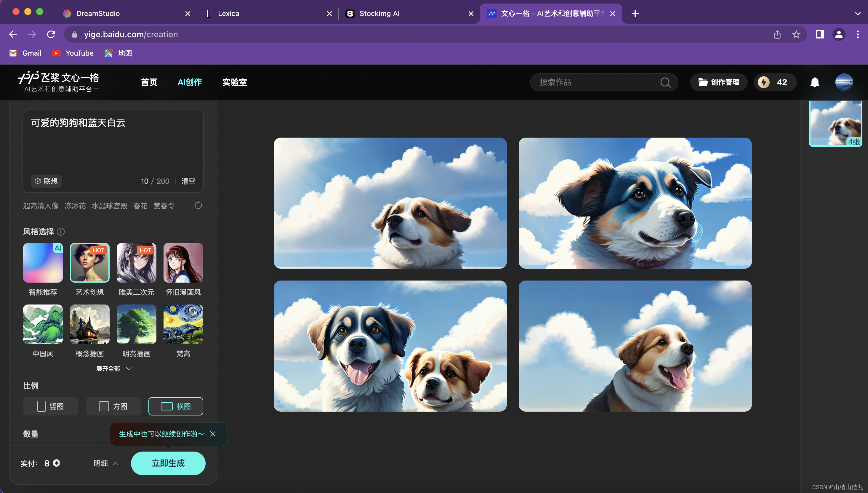Viewport: 868px width, 493px height.
Task: Refresh the suggested keyword tags
Action: (198, 206)
